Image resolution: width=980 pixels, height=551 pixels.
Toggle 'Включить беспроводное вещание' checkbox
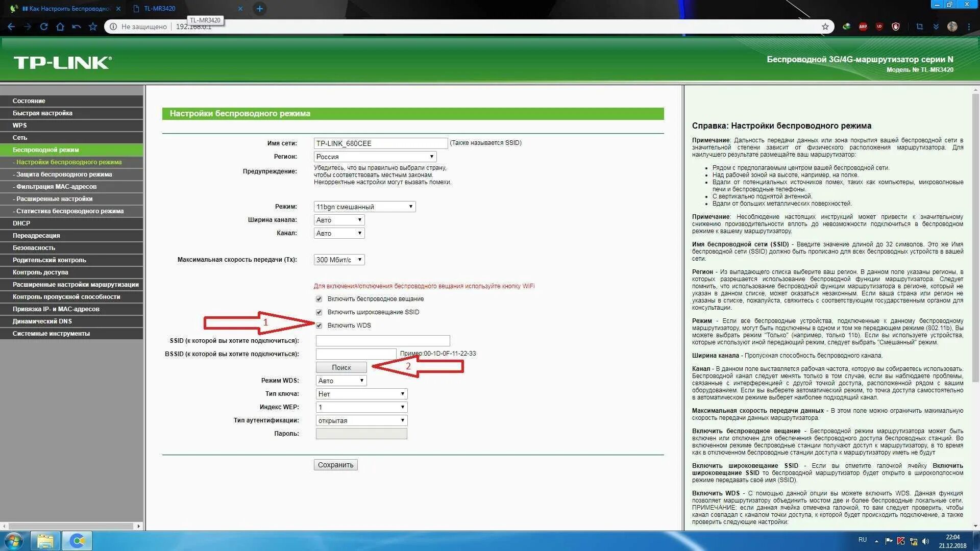point(319,299)
